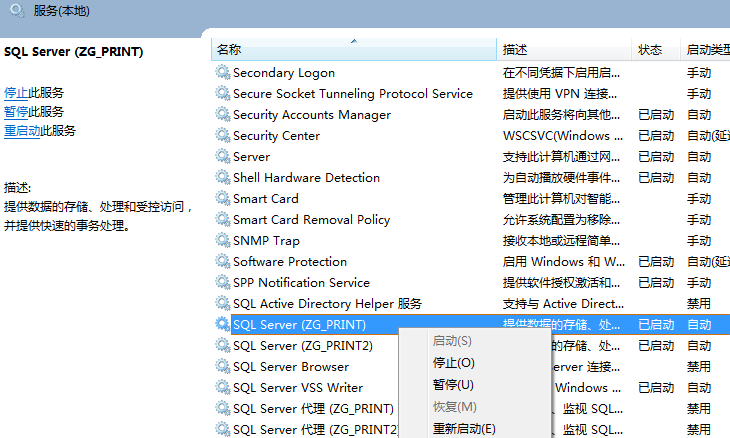730x438 pixels.
Task: Sort by the 状态 column header
Action: pos(656,49)
